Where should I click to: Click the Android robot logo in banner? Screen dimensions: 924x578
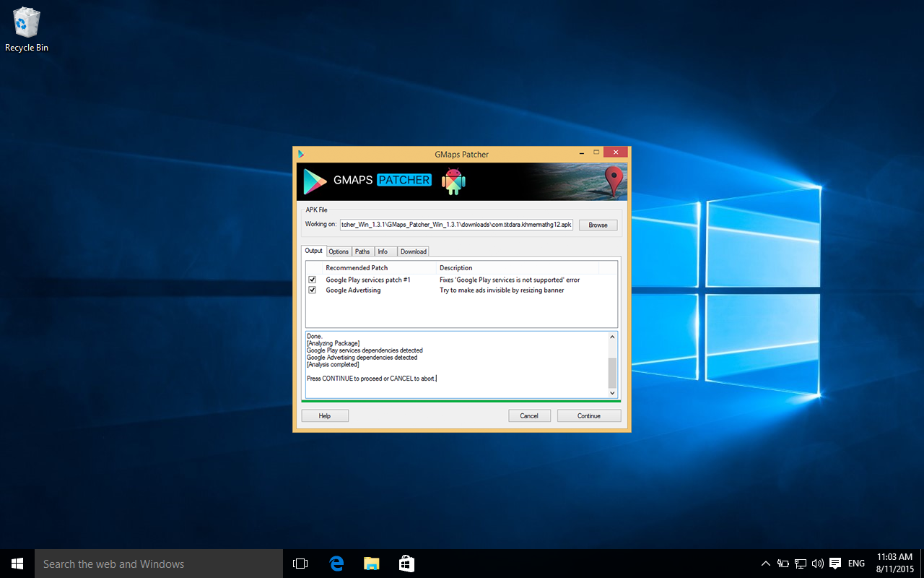coord(453,181)
